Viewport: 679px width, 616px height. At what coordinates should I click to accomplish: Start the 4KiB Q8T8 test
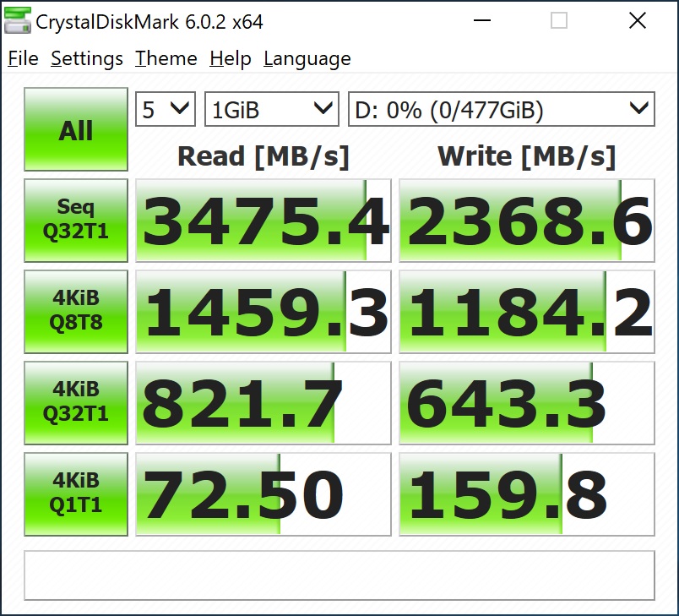(76, 312)
